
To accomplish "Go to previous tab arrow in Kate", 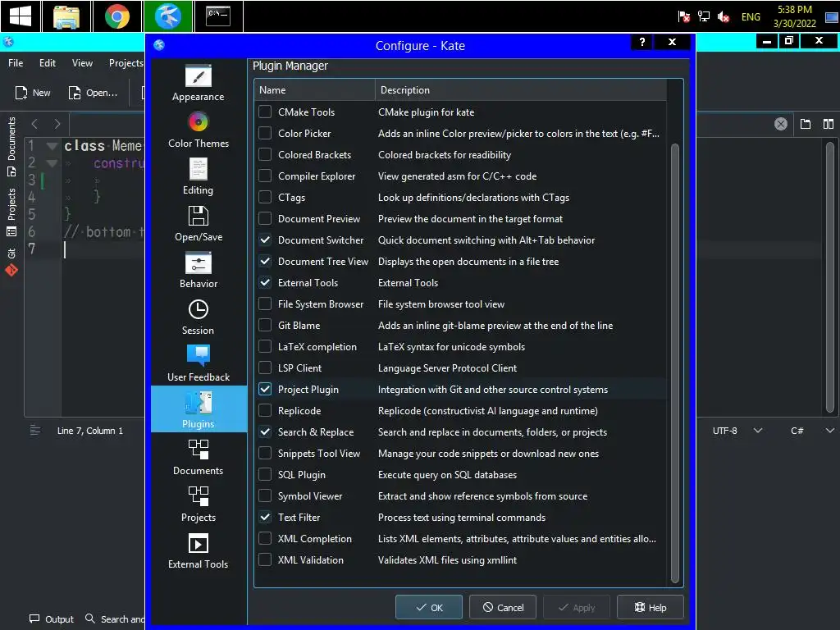I will (x=34, y=125).
